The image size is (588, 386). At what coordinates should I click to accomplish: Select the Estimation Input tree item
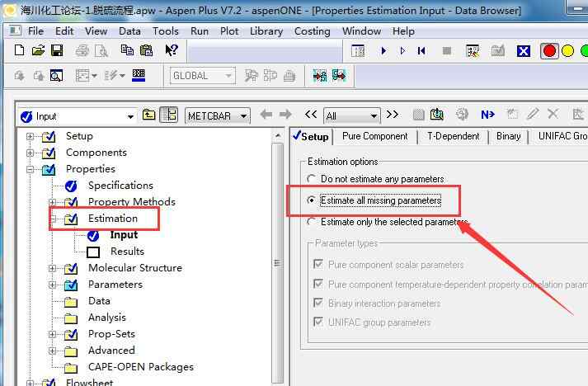124,235
